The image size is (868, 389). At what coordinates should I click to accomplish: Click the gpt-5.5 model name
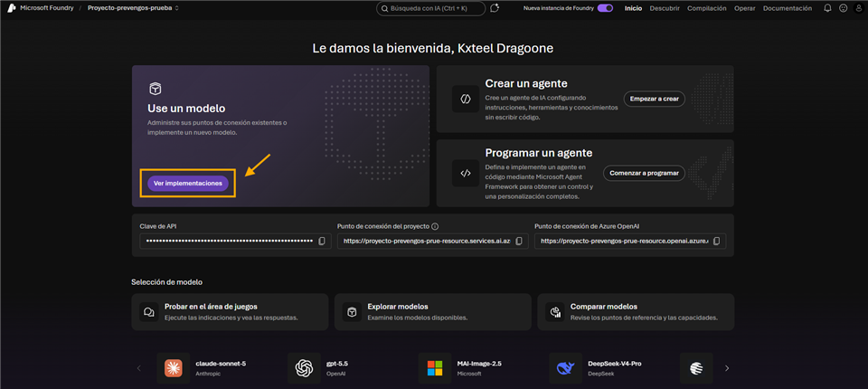336,364
